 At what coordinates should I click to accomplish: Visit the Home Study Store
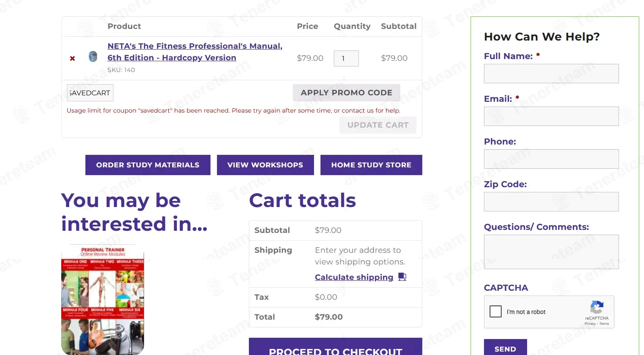(371, 165)
